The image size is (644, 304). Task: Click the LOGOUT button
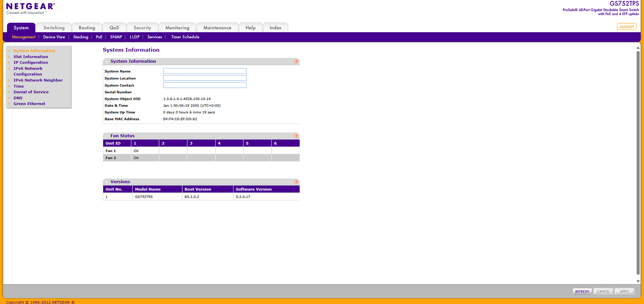627,26
